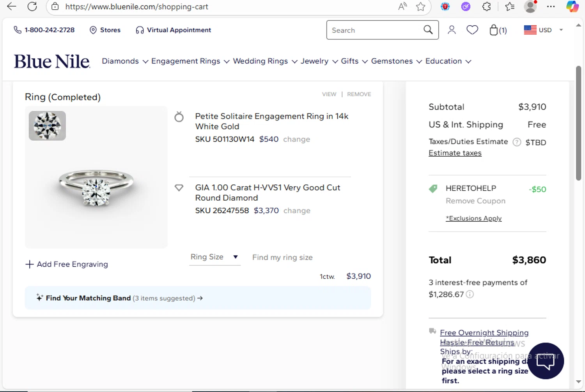Click the $3,860 total amount

click(x=529, y=260)
